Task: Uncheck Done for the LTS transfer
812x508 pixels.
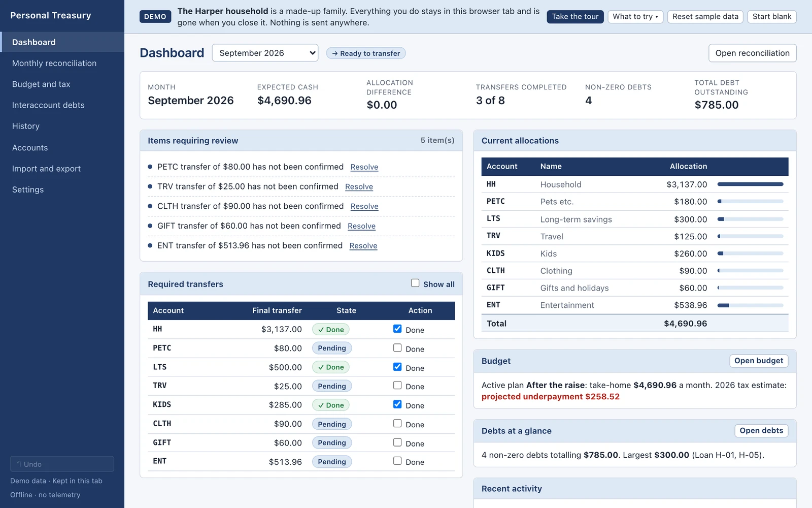Action: pyautogui.click(x=397, y=367)
